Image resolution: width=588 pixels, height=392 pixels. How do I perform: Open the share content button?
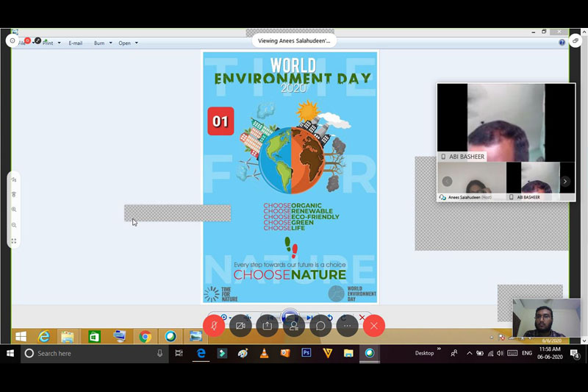pos(267,326)
